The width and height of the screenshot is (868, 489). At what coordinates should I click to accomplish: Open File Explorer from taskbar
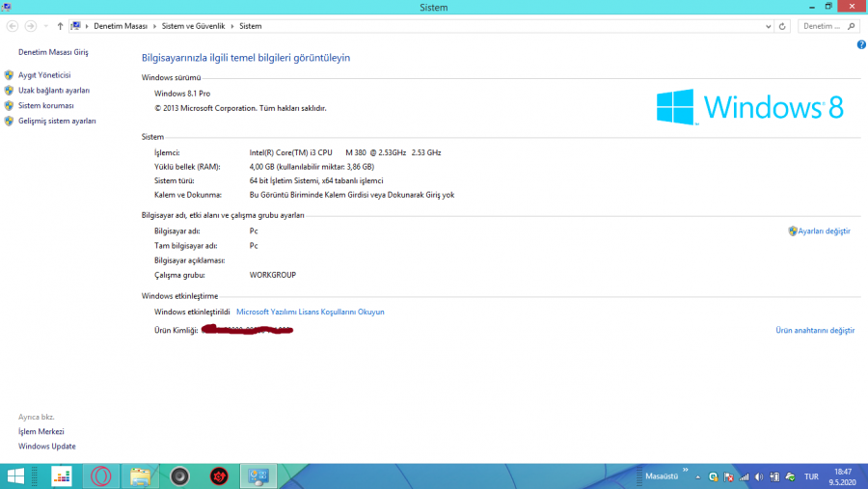click(140, 476)
